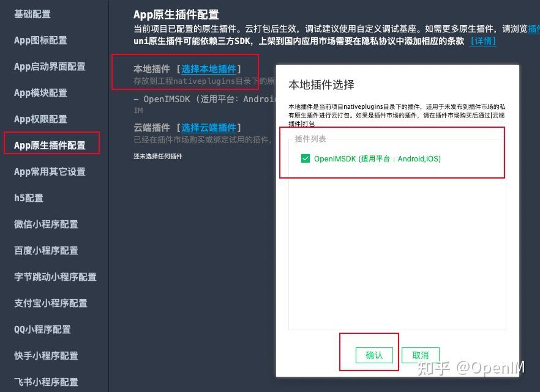540x392 pixels.
Task: Open the 选择云端插件 link
Action: [x=208, y=127]
